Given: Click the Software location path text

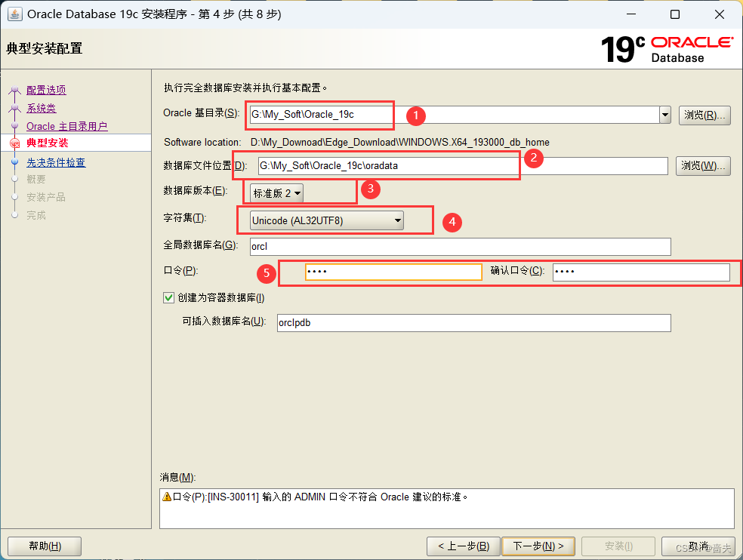Looking at the screenshot, I should point(400,142).
